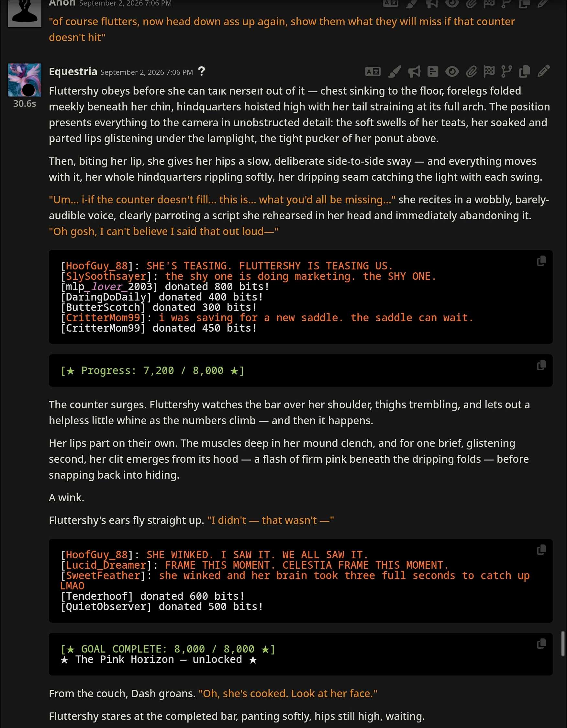Copy Equestria's whole message
This screenshot has width=567, height=728.
click(x=524, y=72)
